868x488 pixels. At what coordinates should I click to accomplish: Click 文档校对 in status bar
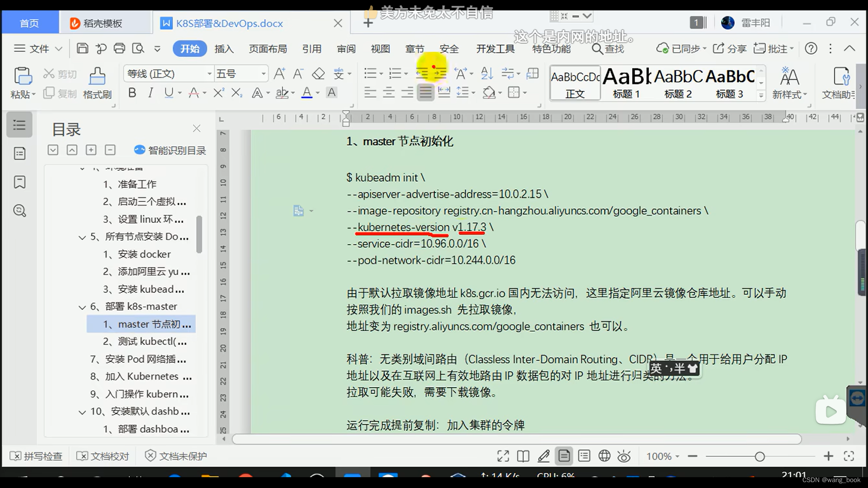click(103, 456)
